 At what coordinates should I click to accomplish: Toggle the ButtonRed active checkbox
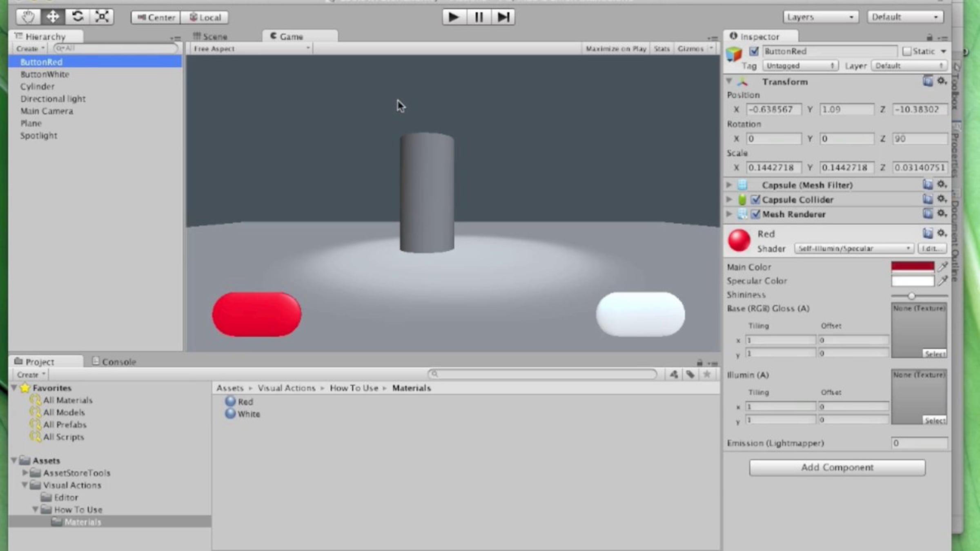click(x=754, y=51)
